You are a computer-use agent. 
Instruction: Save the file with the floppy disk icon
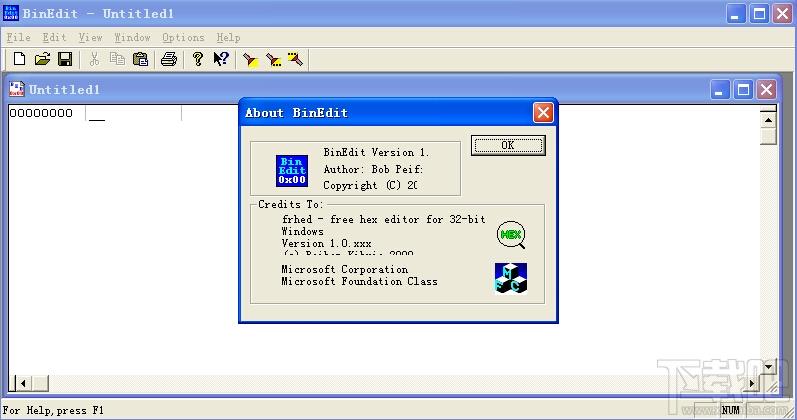[x=65, y=59]
